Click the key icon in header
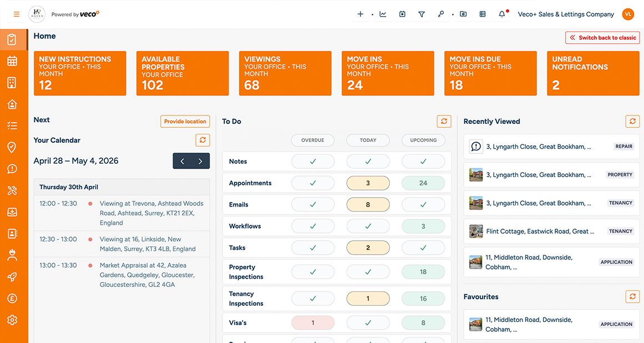The width and height of the screenshot is (644, 343). (440, 14)
